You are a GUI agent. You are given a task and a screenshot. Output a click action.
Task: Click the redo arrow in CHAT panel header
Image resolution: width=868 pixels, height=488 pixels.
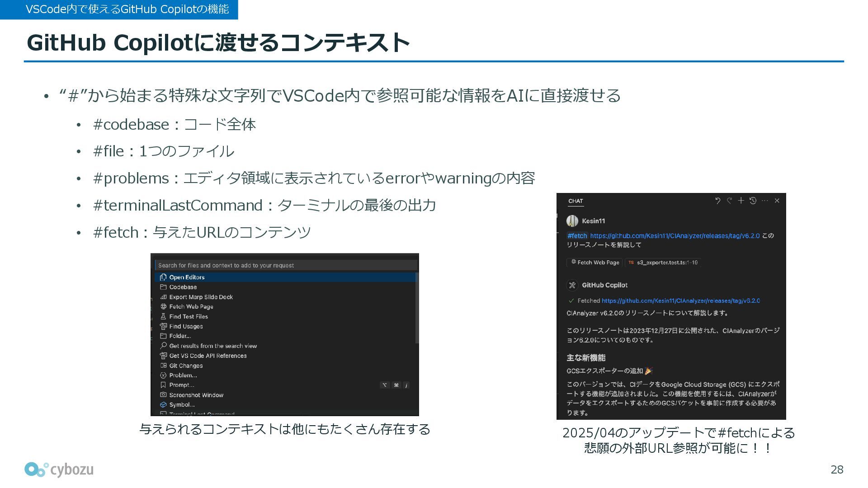click(729, 201)
